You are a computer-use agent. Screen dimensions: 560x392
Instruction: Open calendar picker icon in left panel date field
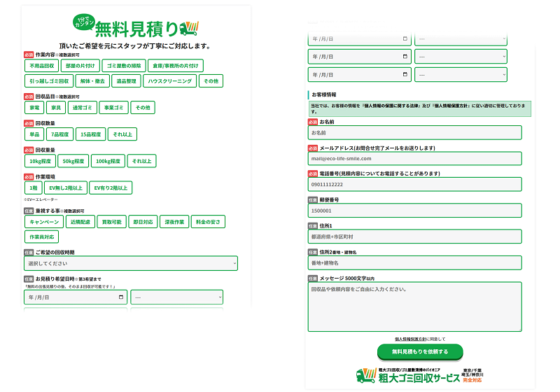point(120,297)
